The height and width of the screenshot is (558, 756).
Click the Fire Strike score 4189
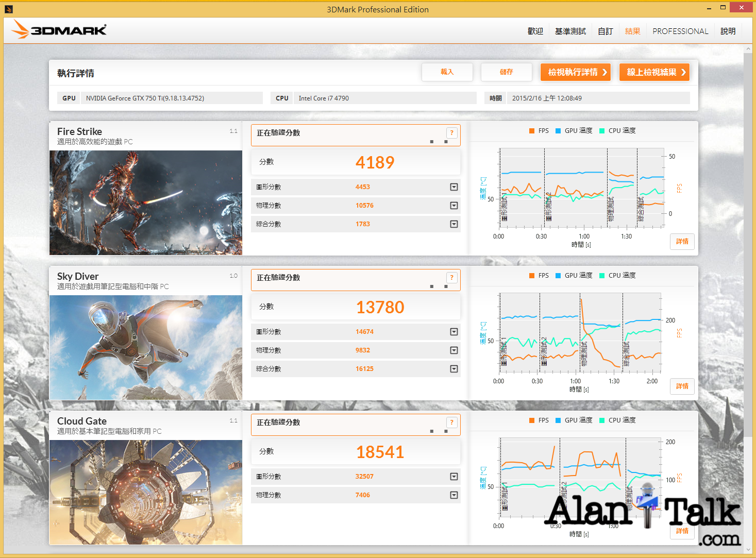click(x=375, y=163)
